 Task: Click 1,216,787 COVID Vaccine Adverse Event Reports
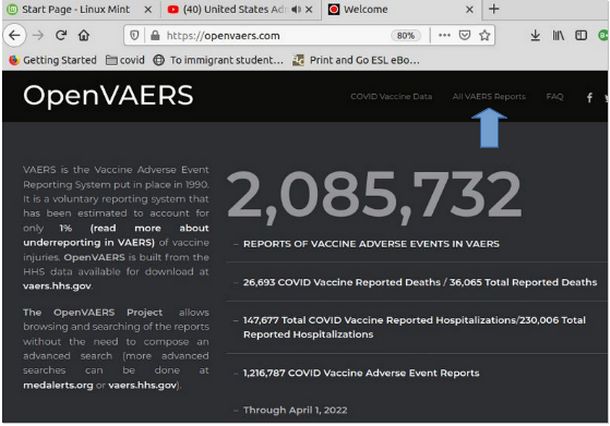361,373
